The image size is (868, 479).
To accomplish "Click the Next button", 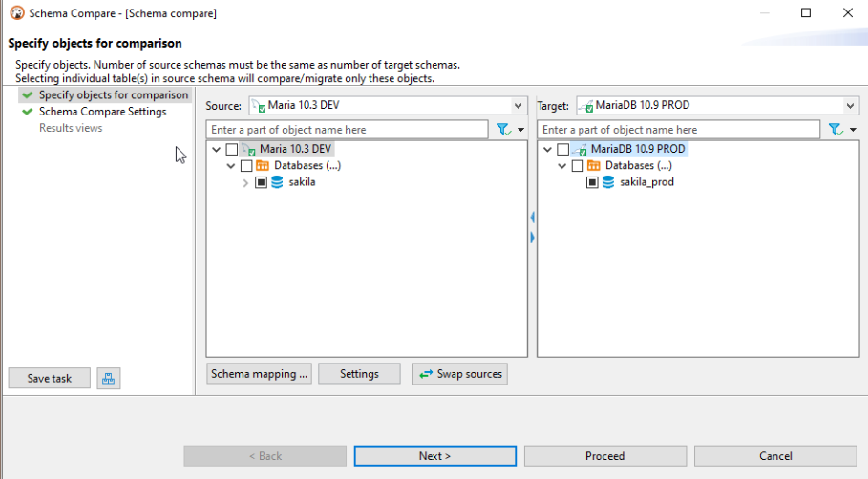I will [434, 456].
